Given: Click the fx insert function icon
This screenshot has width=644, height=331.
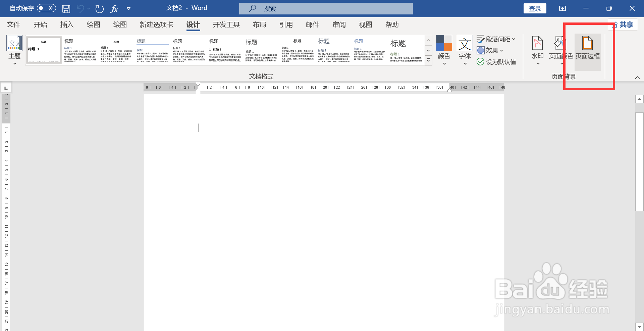Looking at the screenshot, I should 114,8.
